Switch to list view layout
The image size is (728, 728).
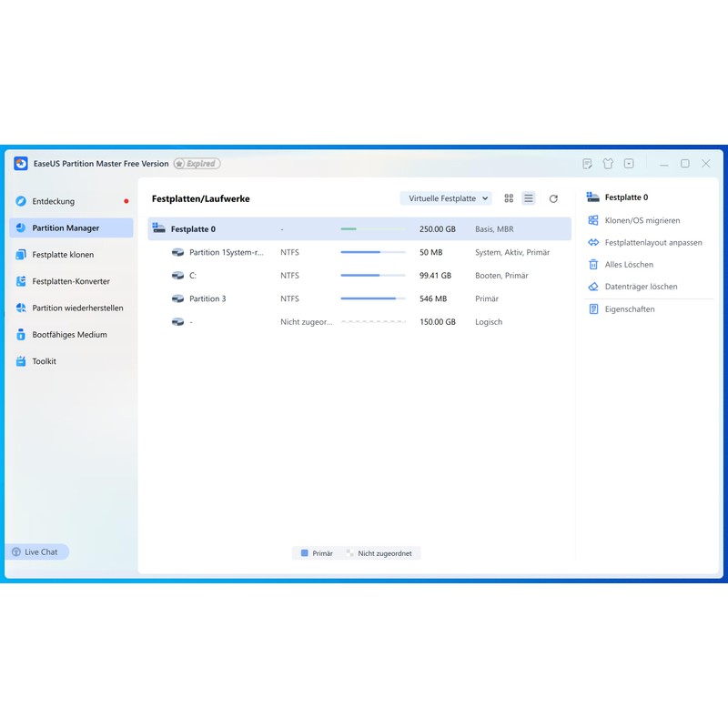pyautogui.click(x=529, y=198)
